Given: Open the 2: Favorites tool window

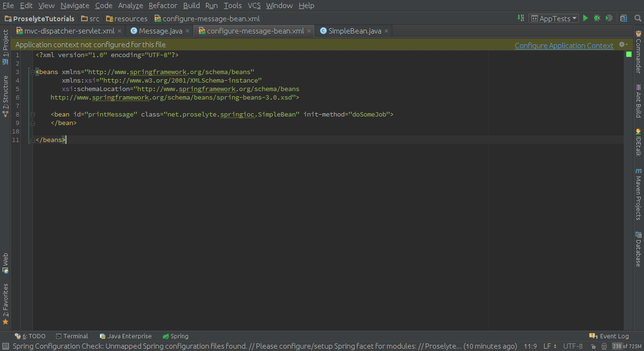Looking at the screenshot, I should pyautogui.click(x=5, y=304).
